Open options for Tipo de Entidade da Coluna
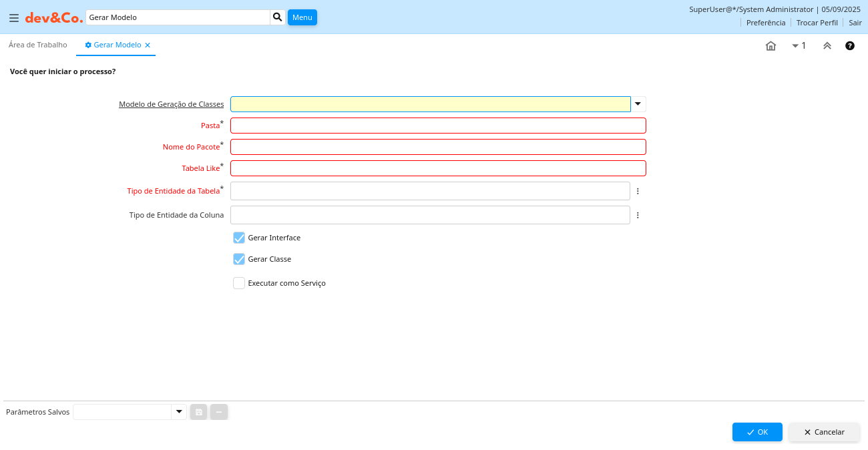This screenshot has width=868, height=450. click(638, 215)
